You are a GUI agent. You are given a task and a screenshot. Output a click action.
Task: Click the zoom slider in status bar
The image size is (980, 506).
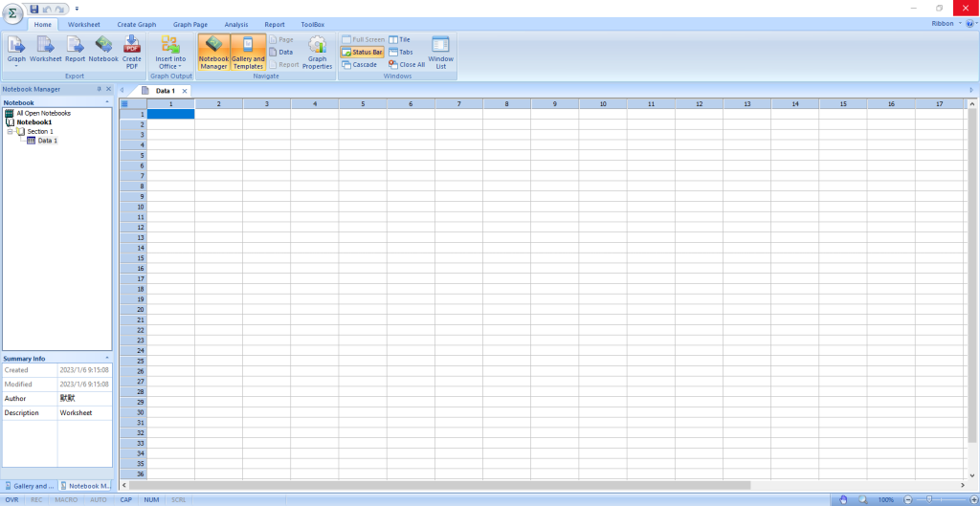point(927,499)
